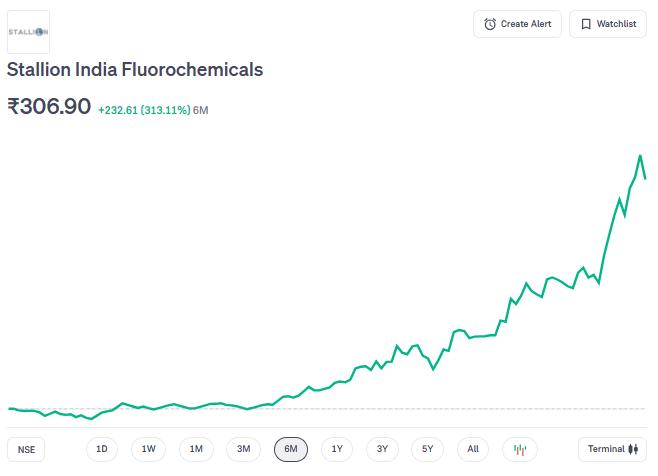Click the Stallion India Fluorochemicals heading
This screenshot has height=476, width=658.
[135, 70]
